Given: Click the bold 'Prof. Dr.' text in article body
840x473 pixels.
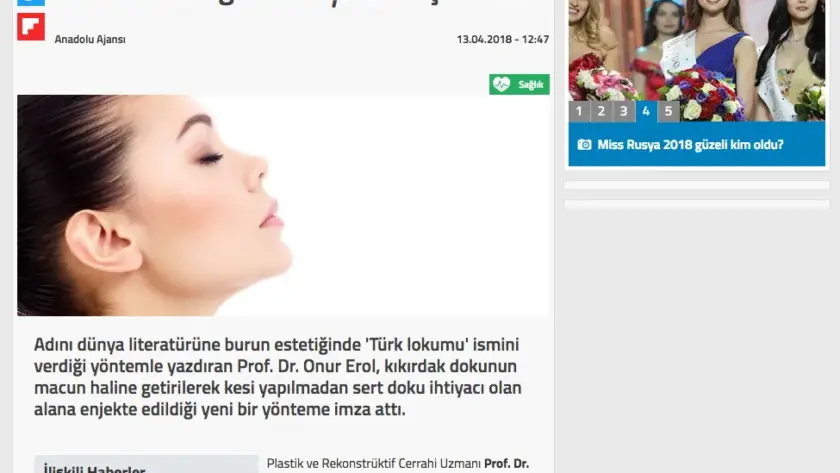Looking at the screenshot, I should tap(506, 464).
